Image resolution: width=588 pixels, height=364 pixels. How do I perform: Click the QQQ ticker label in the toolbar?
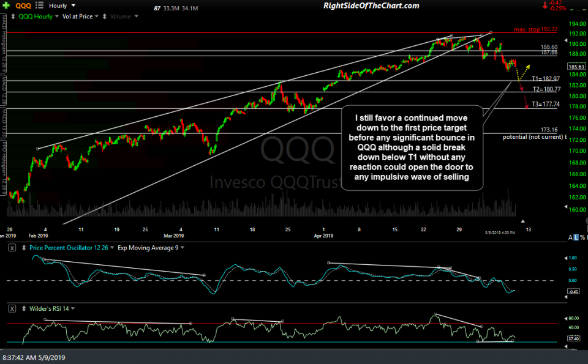tap(23, 6)
